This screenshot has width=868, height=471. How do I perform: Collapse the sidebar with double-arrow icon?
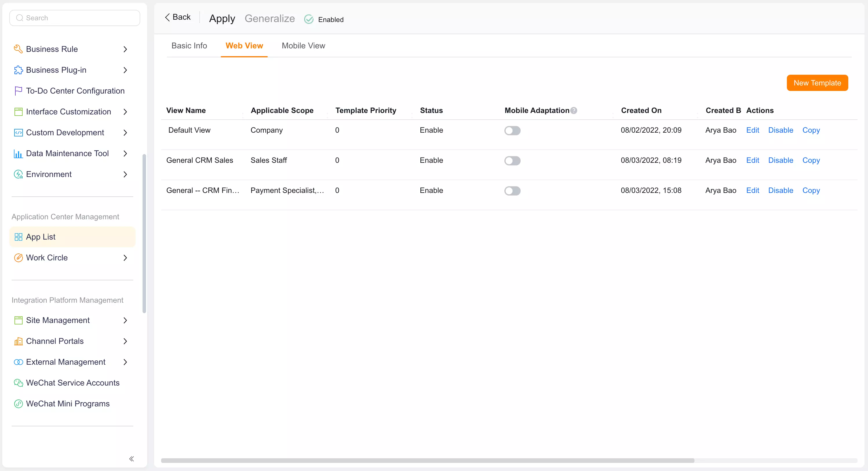click(132, 459)
